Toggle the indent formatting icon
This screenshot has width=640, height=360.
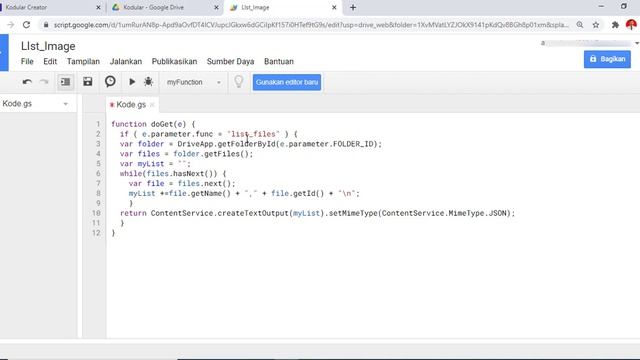(65, 82)
